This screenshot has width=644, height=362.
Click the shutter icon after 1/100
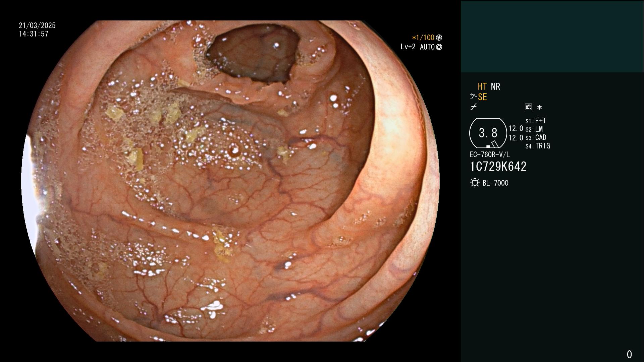(x=439, y=38)
